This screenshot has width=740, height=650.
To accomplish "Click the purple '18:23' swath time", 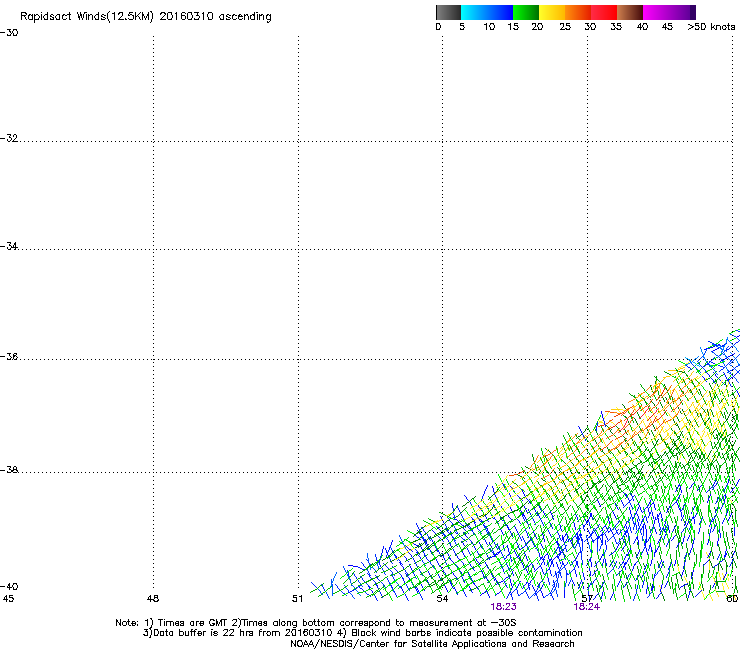I will (x=503, y=607).
